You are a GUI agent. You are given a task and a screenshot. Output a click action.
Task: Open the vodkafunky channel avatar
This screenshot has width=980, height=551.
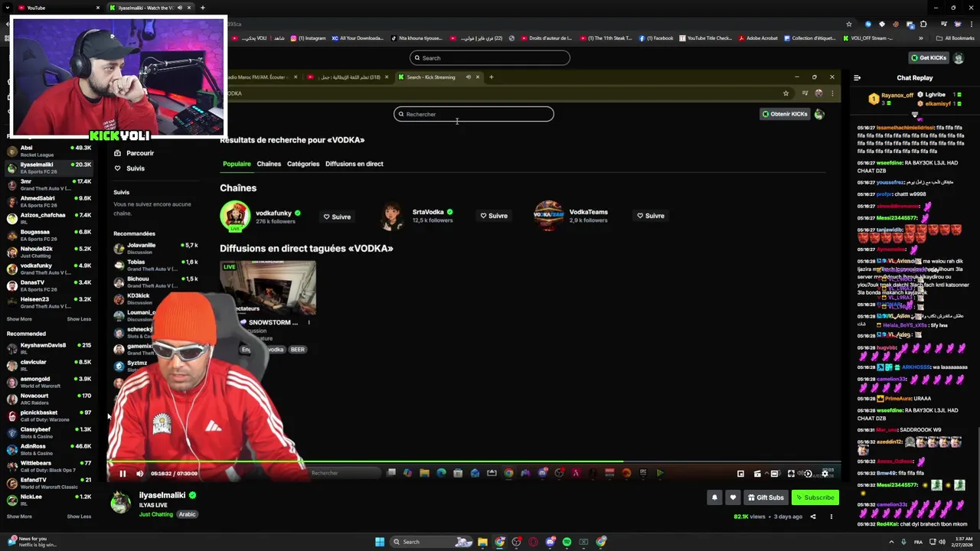pyautogui.click(x=235, y=216)
